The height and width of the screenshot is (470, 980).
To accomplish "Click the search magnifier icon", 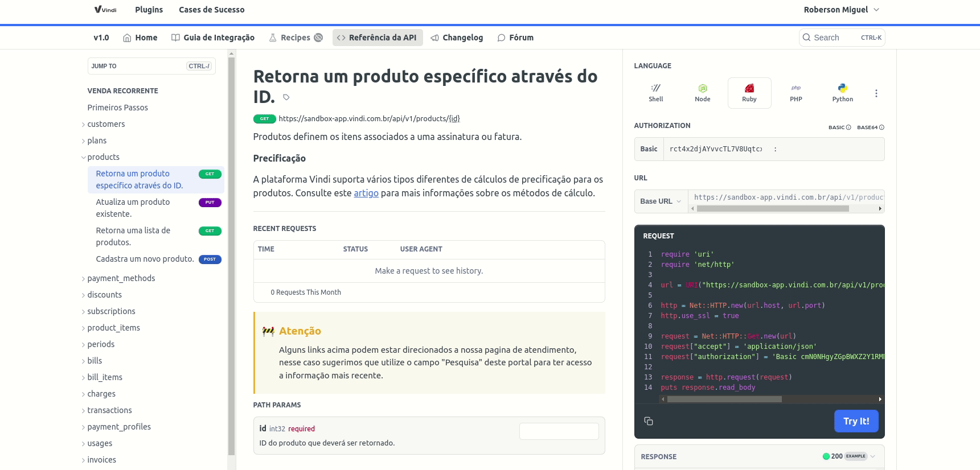I will [807, 38].
